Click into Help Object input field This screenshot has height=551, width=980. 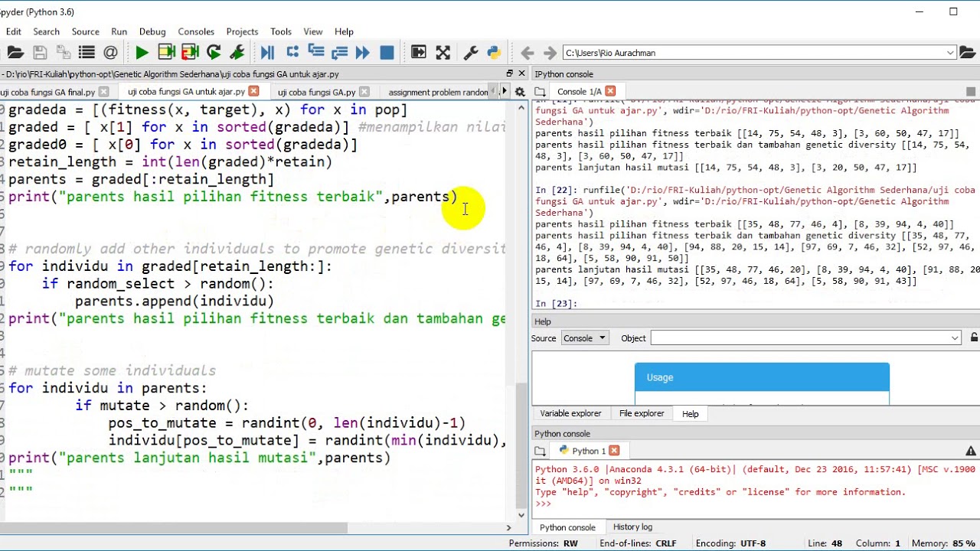pyautogui.click(x=799, y=337)
